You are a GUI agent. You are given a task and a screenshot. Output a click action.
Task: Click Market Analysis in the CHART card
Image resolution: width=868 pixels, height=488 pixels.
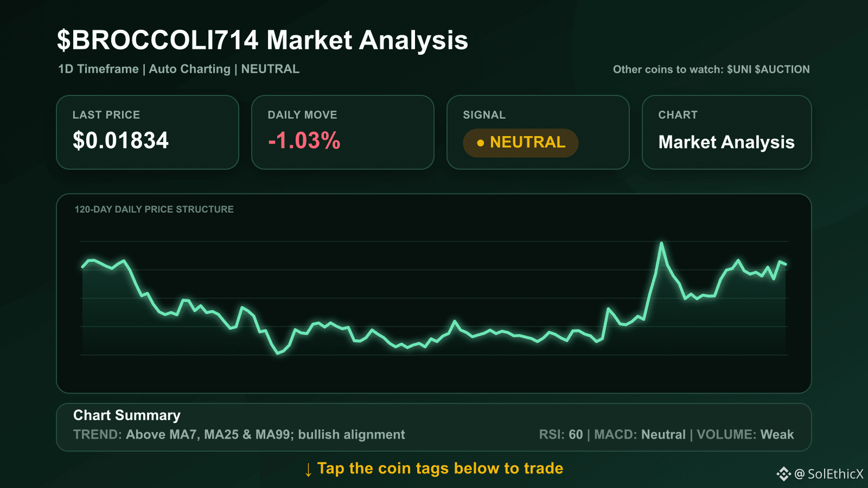click(x=726, y=142)
